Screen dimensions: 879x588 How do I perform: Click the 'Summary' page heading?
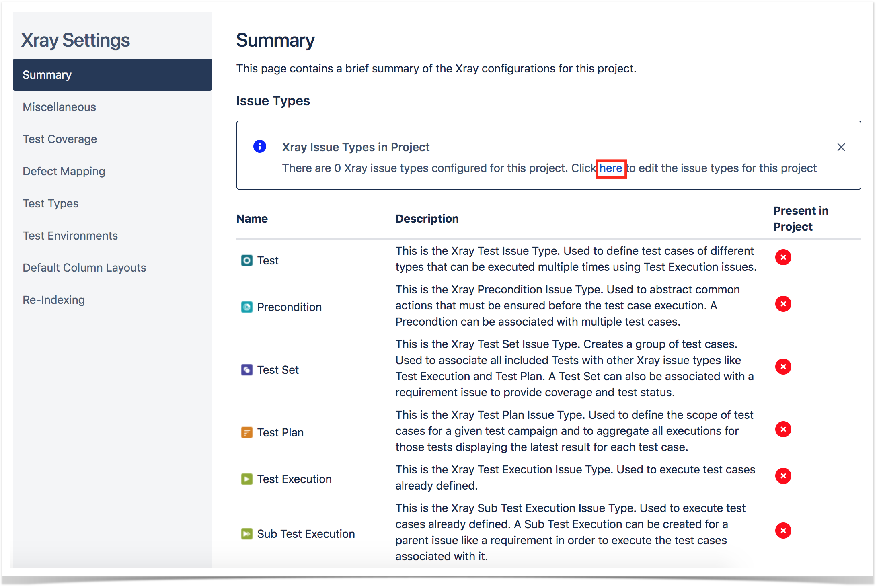click(x=275, y=40)
